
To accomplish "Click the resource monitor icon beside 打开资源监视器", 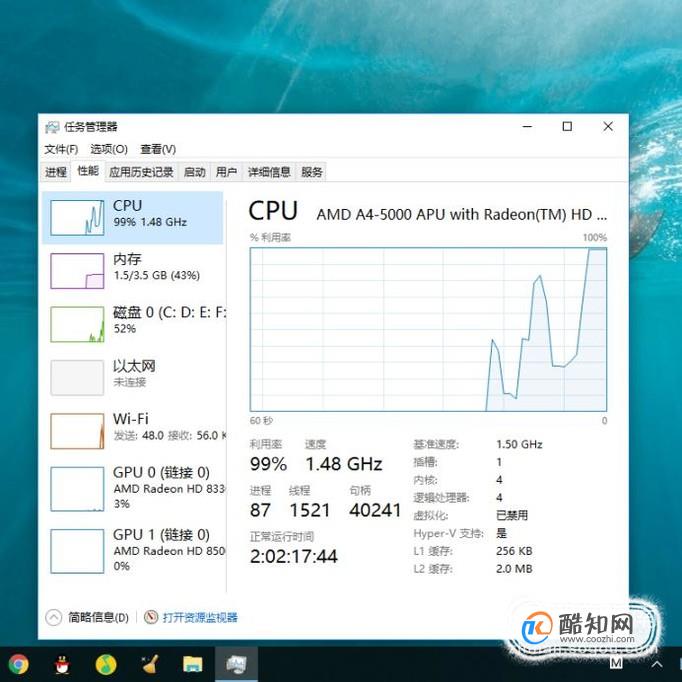I will 151,617.
